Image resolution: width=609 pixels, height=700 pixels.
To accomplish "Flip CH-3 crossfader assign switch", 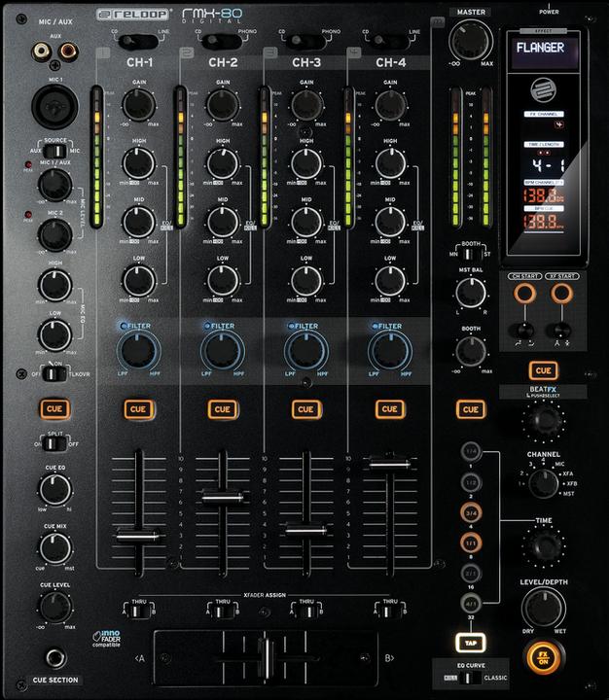I will click(306, 612).
